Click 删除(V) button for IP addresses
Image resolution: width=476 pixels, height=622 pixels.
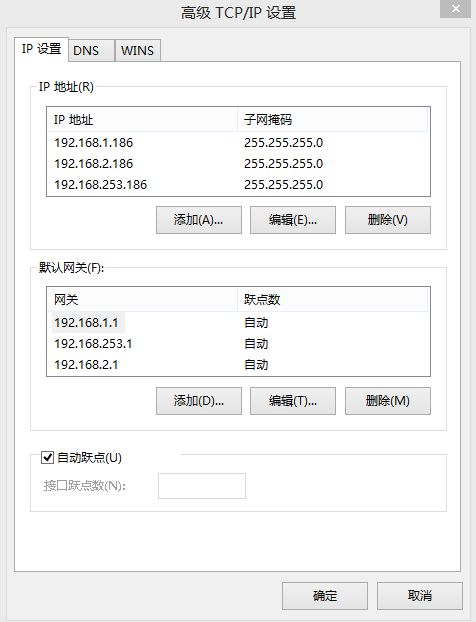coord(388,220)
